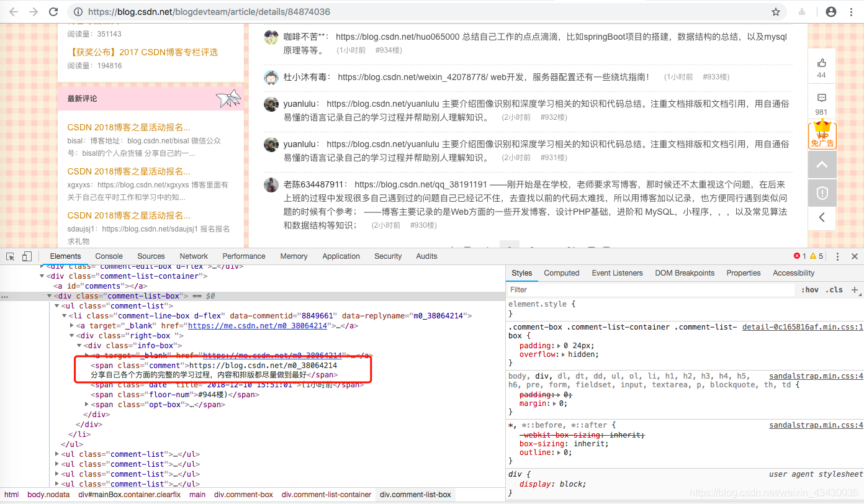The image size is (864, 504).
Task: Add a new style rule with plus icon
Action: pyautogui.click(x=855, y=290)
